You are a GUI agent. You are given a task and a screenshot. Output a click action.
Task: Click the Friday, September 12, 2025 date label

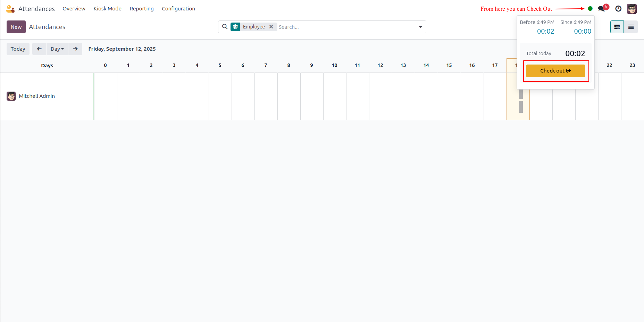click(x=122, y=49)
